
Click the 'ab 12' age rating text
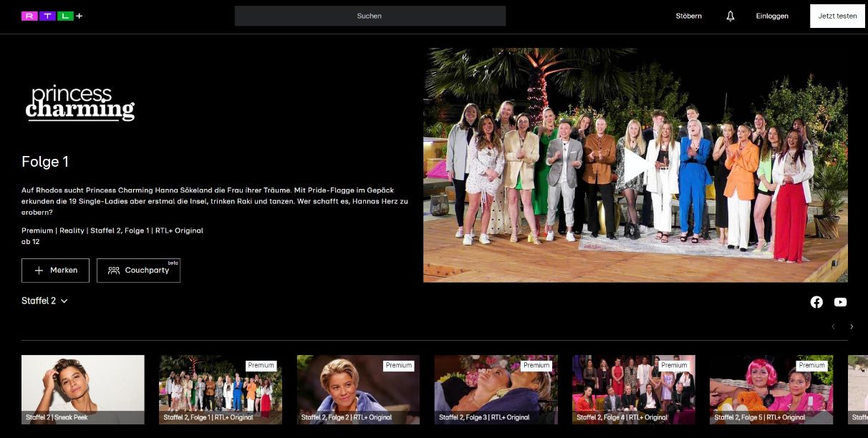[31, 242]
